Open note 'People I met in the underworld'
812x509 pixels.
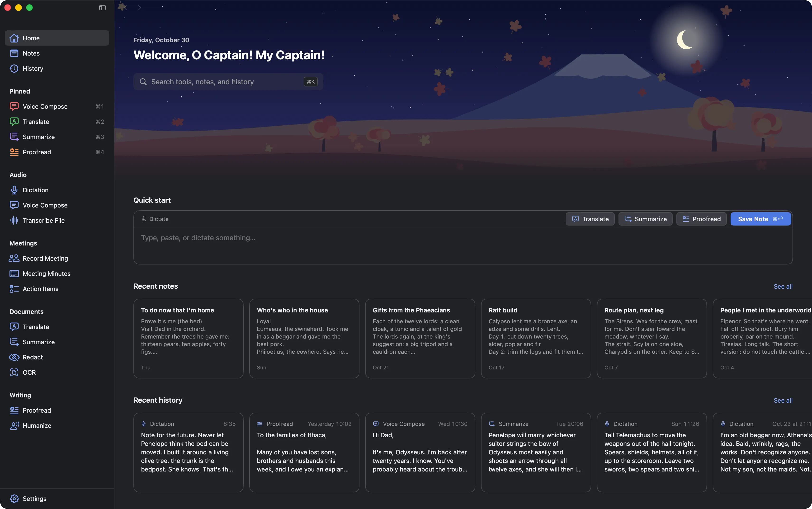tap(763, 338)
